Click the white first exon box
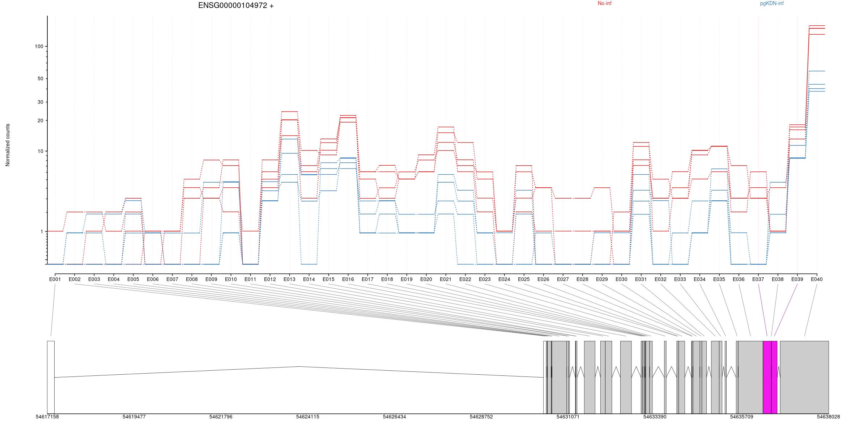Image resolution: width=868 pixels, height=434 pixels. 51,377
